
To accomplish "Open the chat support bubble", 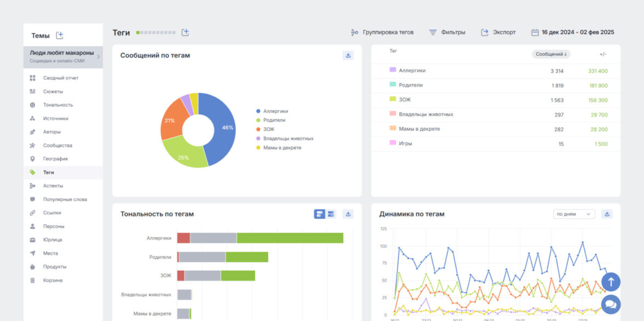I will tap(611, 304).
